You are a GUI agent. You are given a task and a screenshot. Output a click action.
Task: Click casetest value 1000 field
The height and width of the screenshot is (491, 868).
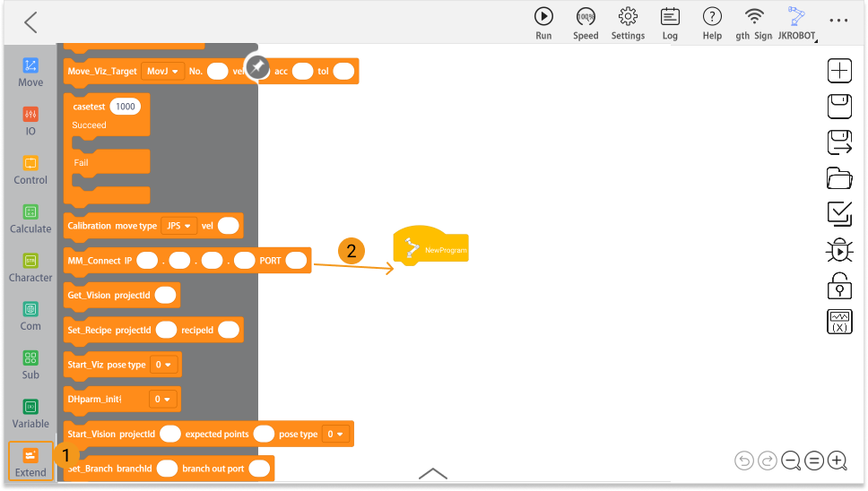point(126,107)
